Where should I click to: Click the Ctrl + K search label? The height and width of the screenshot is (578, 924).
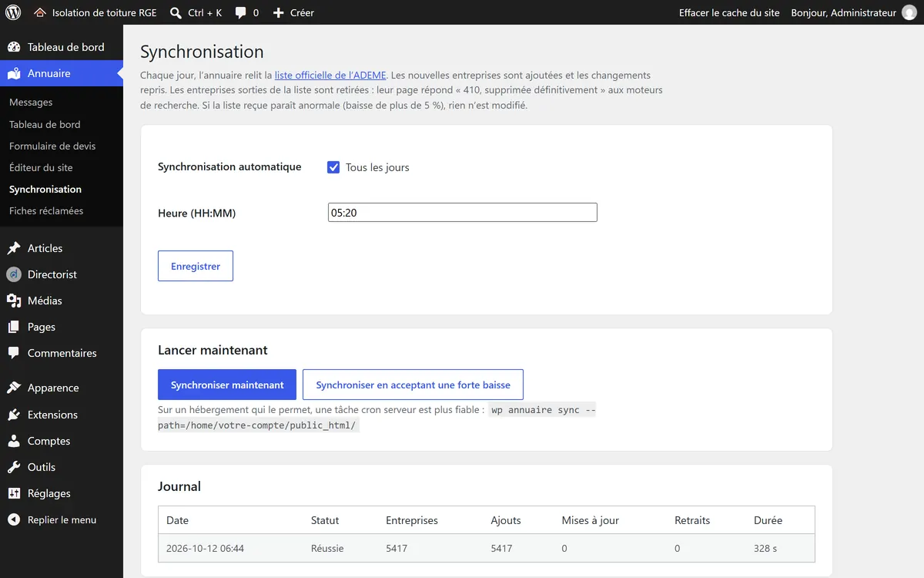pyautogui.click(x=205, y=12)
